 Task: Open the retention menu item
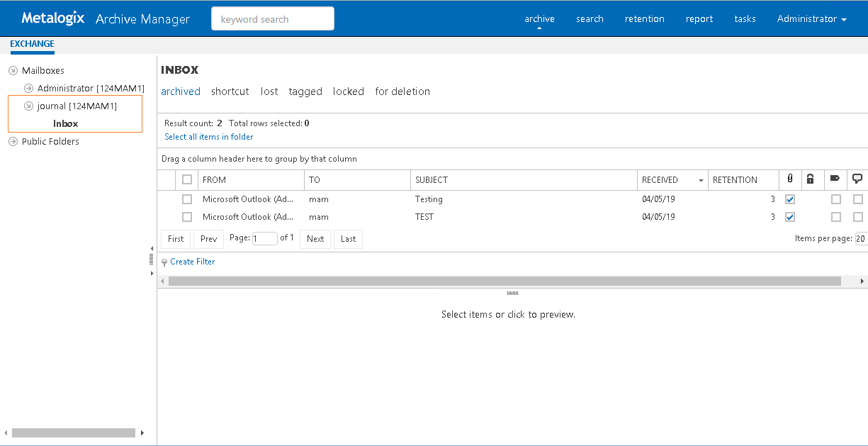(x=644, y=18)
